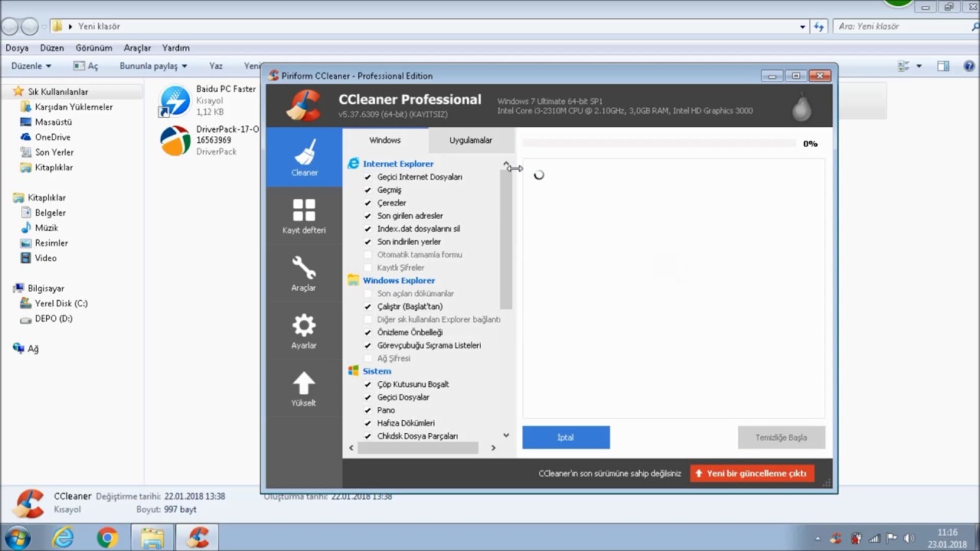Click the Ara: Yeni klasör search field

coord(904,26)
